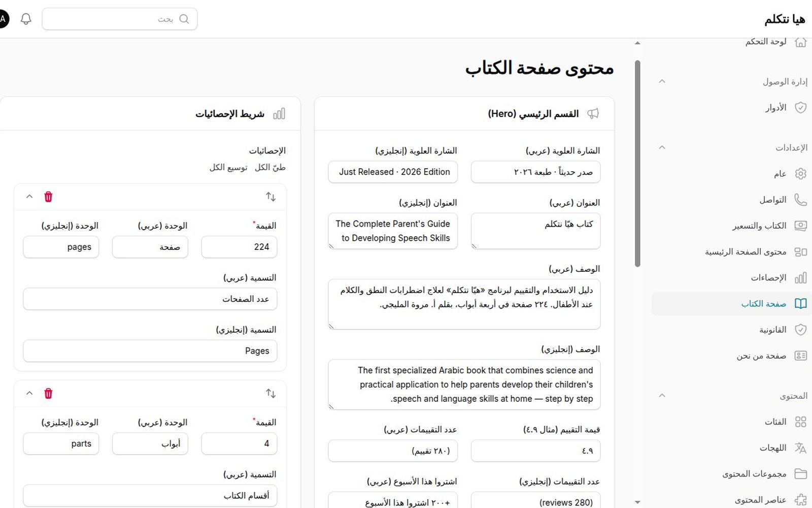
Task: Focus the بحث search field
Action: pyautogui.click(x=120, y=19)
